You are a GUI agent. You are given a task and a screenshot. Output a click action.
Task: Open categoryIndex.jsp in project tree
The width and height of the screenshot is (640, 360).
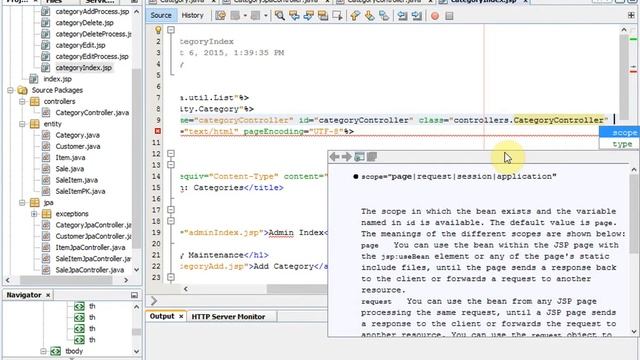pyautogui.click(x=84, y=68)
